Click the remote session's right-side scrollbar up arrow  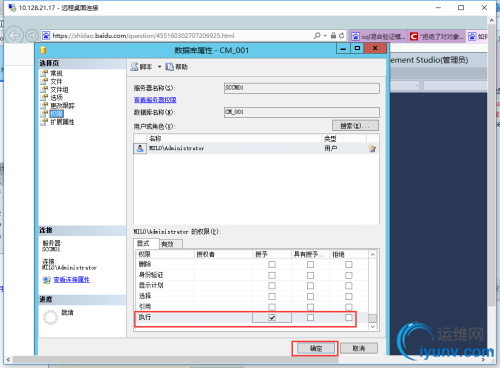point(491,20)
